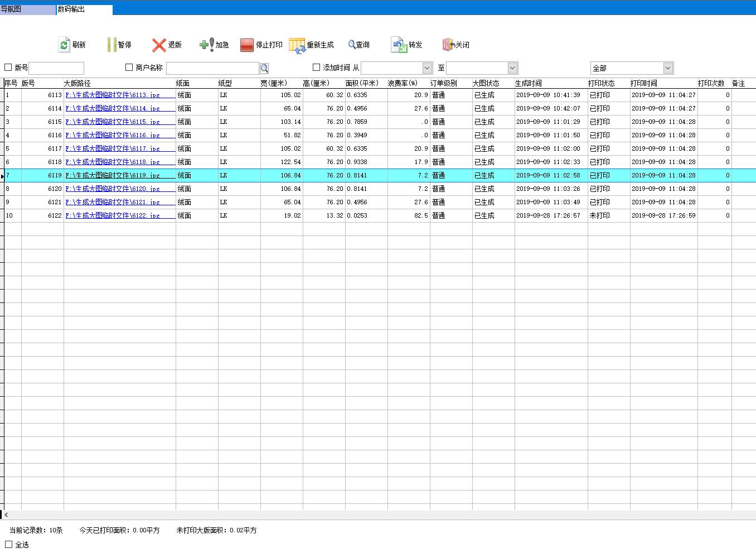The width and height of the screenshot is (756, 553).
Task: Run search using 查询 magnifier icon
Action: [352, 45]
